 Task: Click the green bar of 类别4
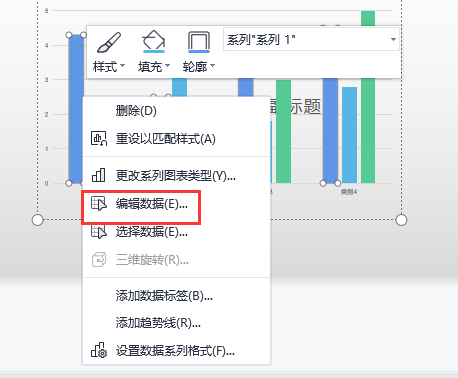coord(368,131)
